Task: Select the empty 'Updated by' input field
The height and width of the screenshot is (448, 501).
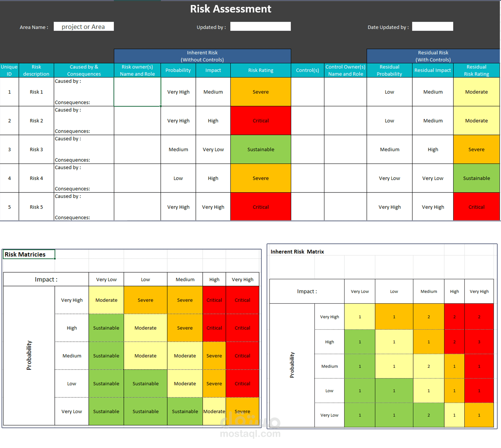Action: 260,26
